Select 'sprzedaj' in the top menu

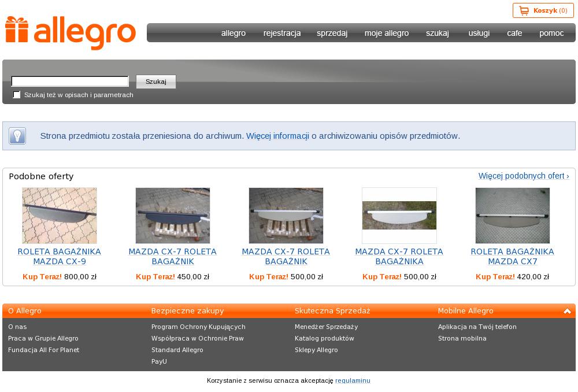[332, 33]
